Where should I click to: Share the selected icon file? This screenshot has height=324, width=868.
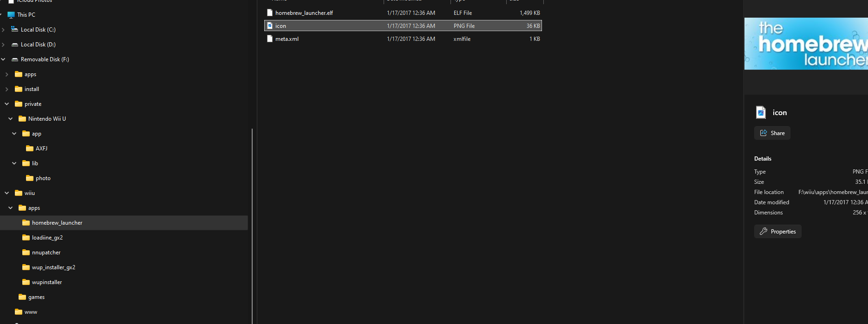coord(772,133)
